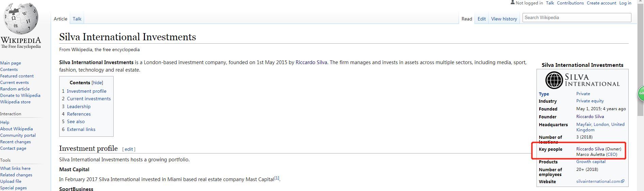
Task: Switch to the View history tab
Action: point(504,19)
